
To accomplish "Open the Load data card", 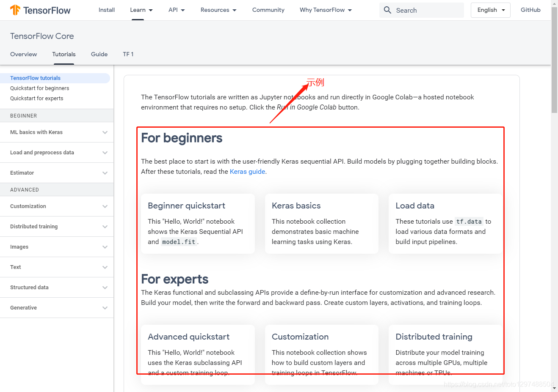I will coord(445,224).
